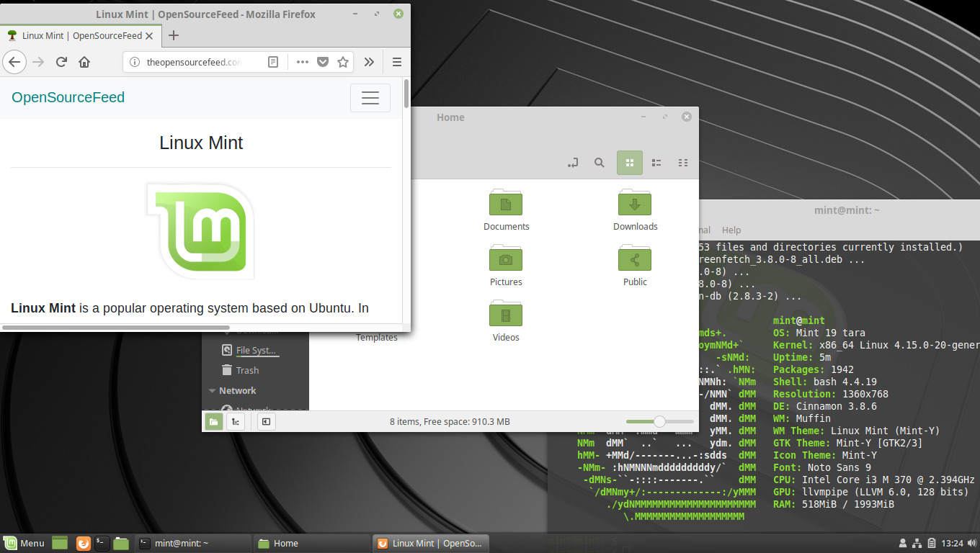Toggle location entry in Home file manager
The height and width of the screenshot is (553, 980).
coord(573,163)
